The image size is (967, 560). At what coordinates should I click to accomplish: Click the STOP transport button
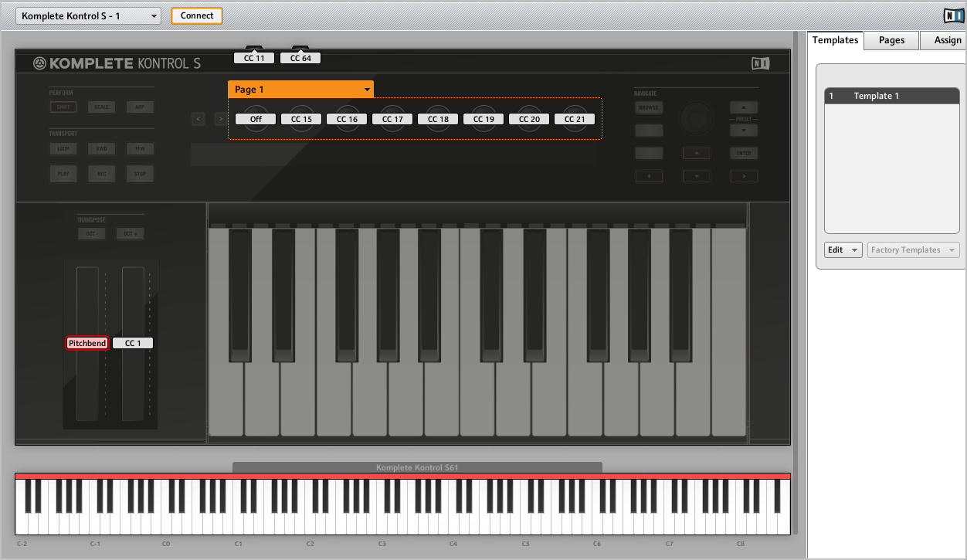pyautogui.click(x=140, y=174)
